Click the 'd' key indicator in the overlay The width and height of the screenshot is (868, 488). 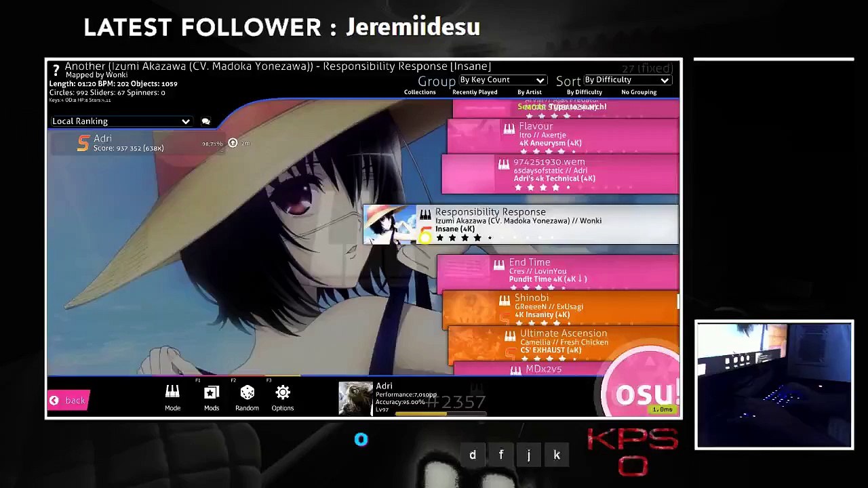[473, 455]
